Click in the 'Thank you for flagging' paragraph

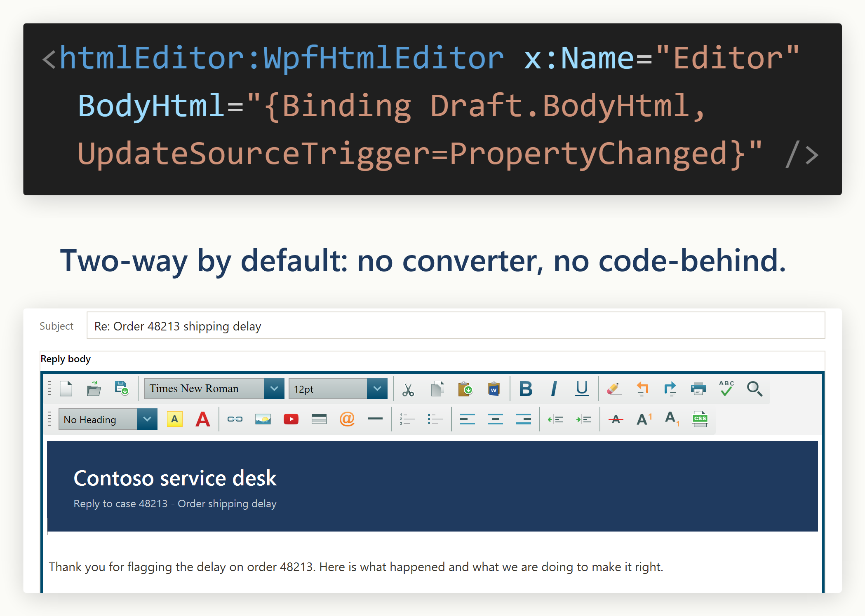356,567
